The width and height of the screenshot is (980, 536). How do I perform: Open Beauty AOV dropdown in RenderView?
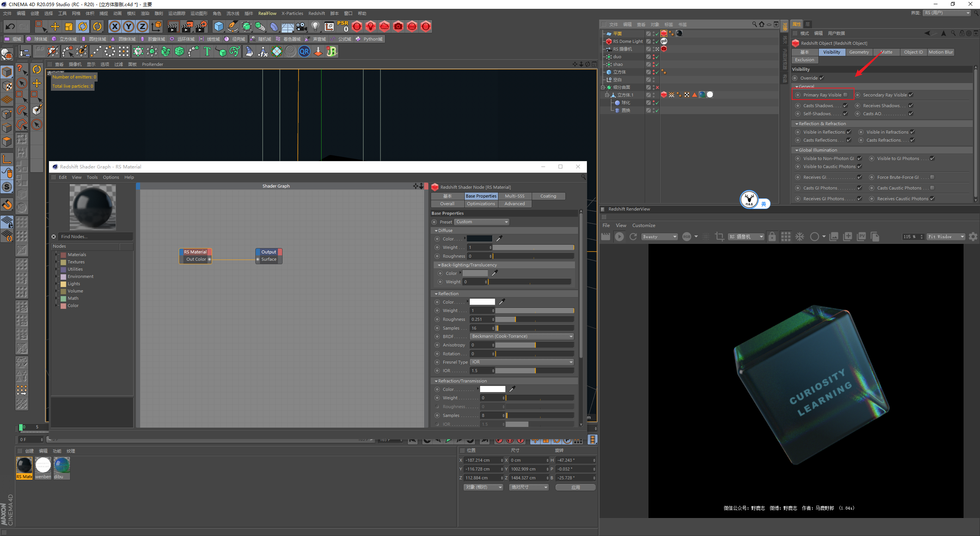(659, 237)
